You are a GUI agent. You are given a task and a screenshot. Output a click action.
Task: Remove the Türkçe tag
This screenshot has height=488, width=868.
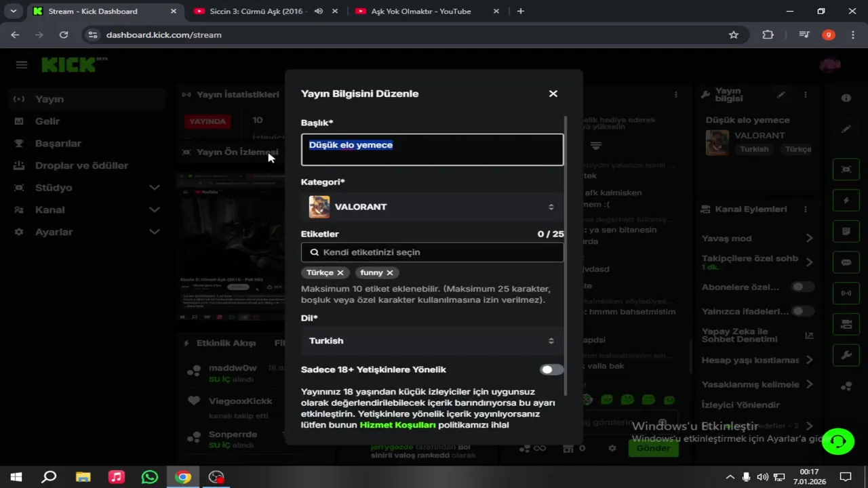(x=340, y=272)
